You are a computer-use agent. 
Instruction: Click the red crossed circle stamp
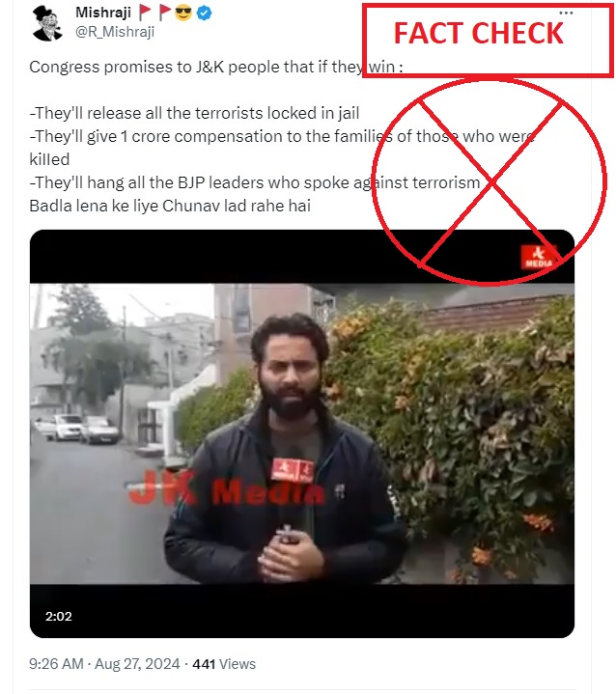tap(489, 181)
